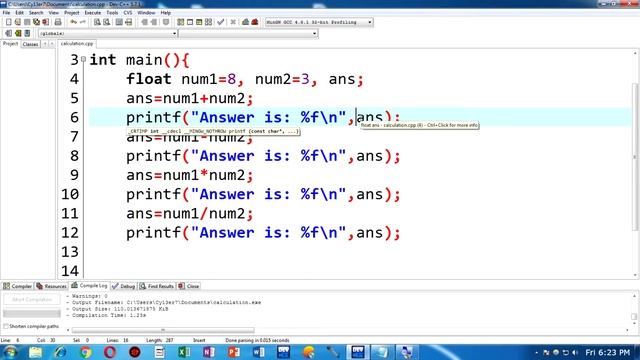Click the first icon on second toolbar row
The width and height of the screenshot is (640, 360).
click(x=9, y=33)
